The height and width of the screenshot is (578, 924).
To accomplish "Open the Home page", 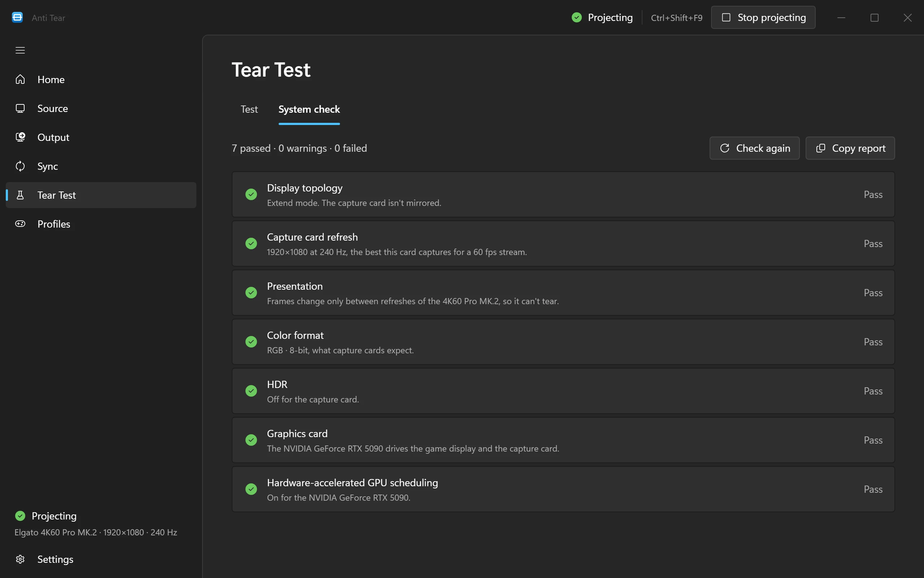I will (x=101, y=79).
